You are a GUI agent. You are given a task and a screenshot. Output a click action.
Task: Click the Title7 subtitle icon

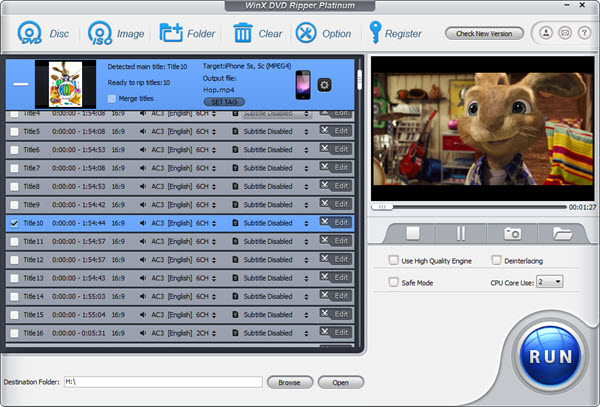click(x=235, y=168)
